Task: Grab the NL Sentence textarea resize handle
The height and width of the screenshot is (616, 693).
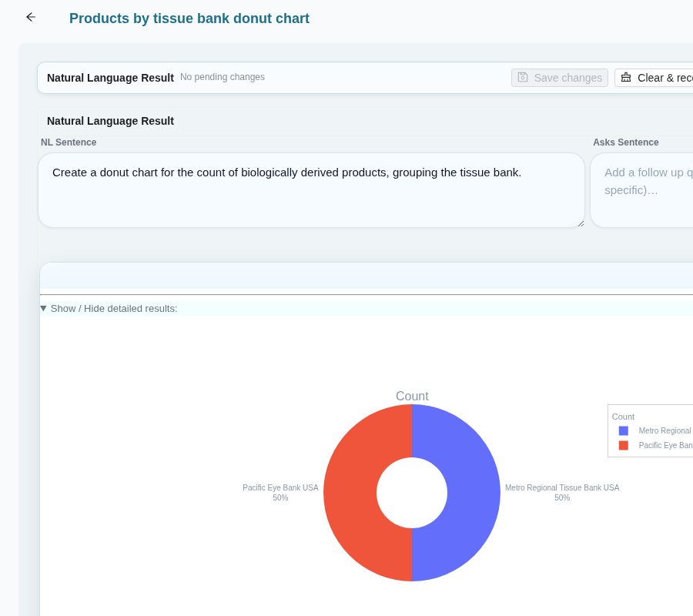Action: point(581,223)
